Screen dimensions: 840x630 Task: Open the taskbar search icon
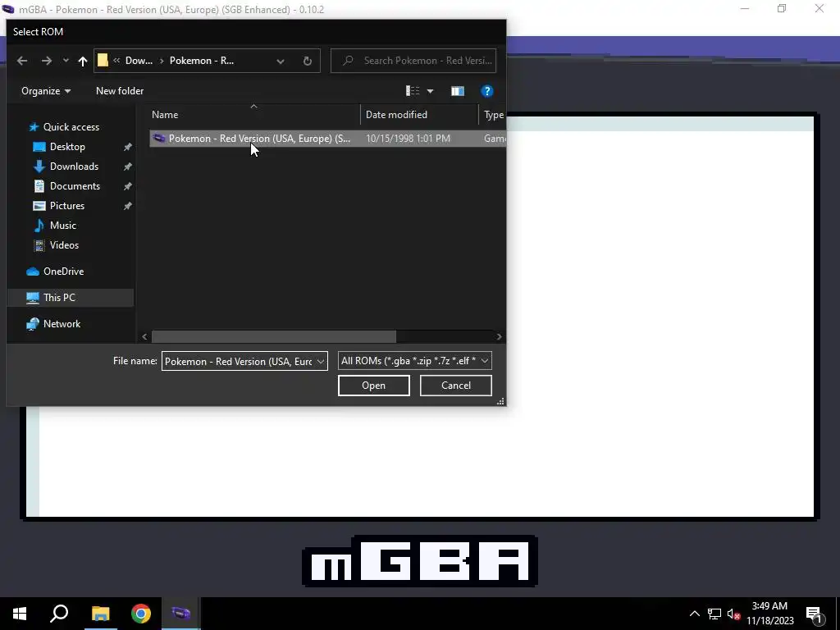59,614
